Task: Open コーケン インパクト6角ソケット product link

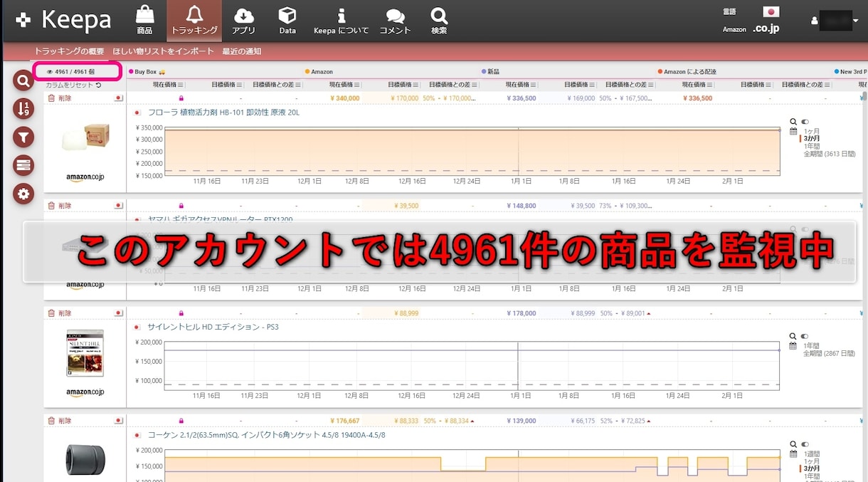Action: pos(266,434)
